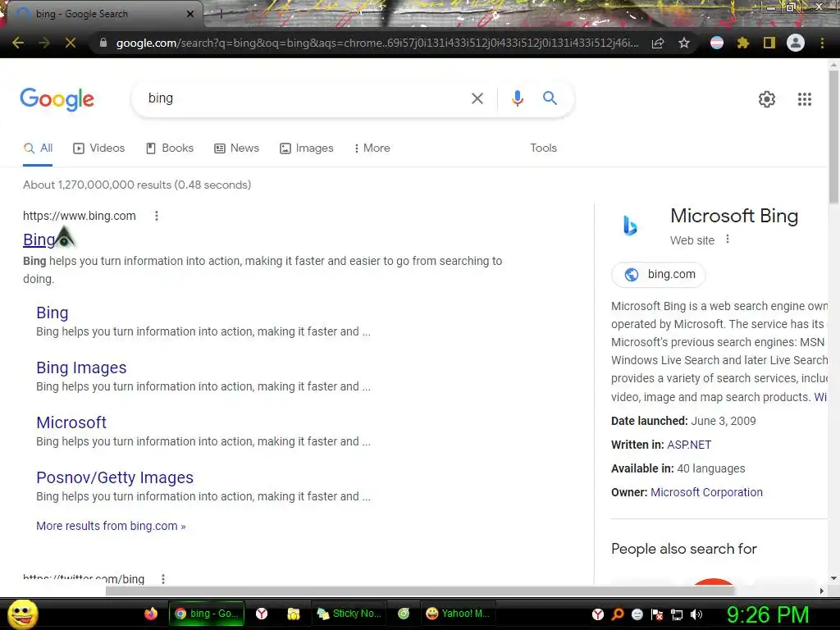Open the yellow folder taskbar icon
Screen dimensions: 840x630
point(293,614)
